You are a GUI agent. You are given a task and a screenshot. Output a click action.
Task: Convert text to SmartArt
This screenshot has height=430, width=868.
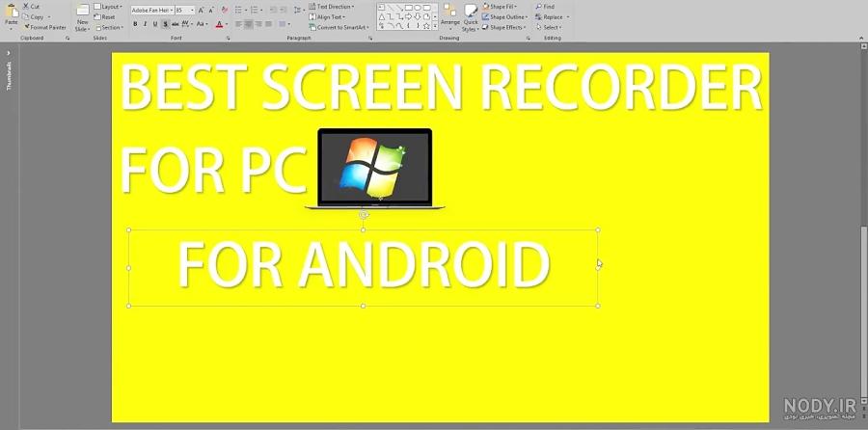tap(339, 27)
